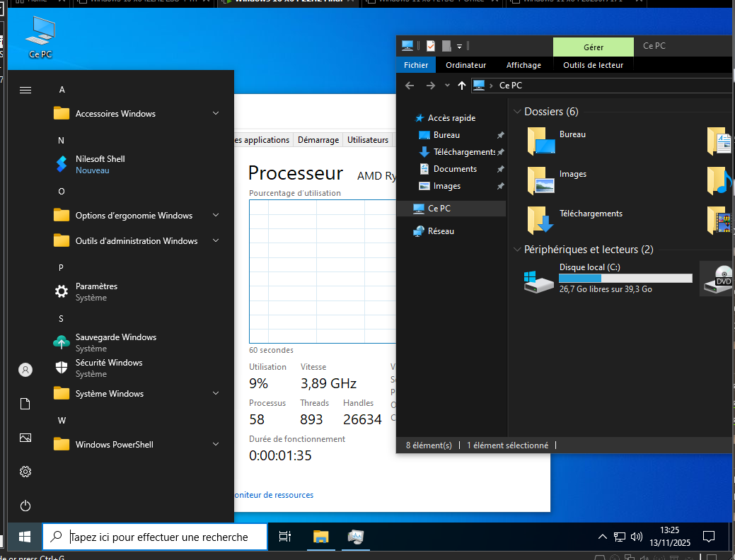Image resolution: width=735 pixels, height=560 pixels.
Task: Click the Gérer contextual tab
Action: (594, 47)
